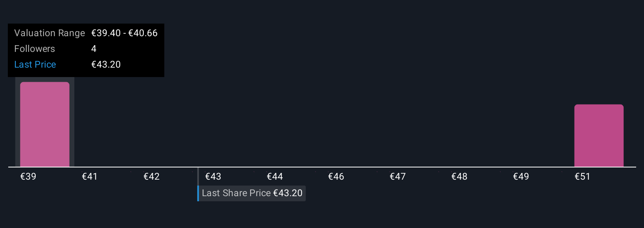Viewport: 644px width, 228px height.
Task: Click the Last Share Price €43.20 label
Action: [252, 193]
